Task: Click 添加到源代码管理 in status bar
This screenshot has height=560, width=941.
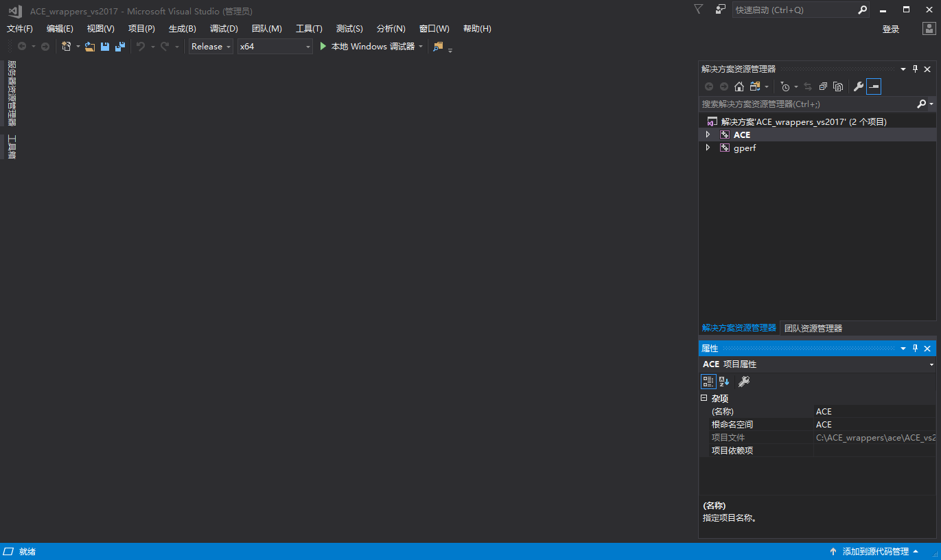Action: click(x=875, y=552)
